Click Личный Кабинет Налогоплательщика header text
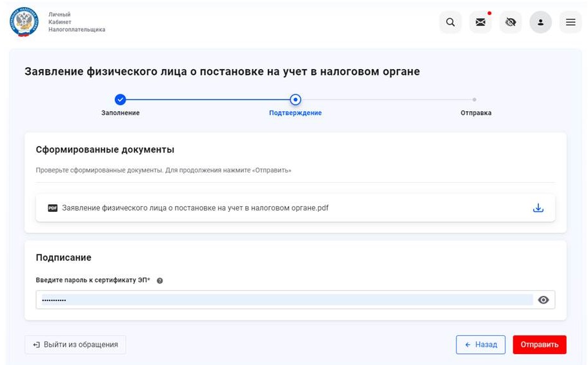This screenshot has width=588, height=365. click(x=77, y=22)
